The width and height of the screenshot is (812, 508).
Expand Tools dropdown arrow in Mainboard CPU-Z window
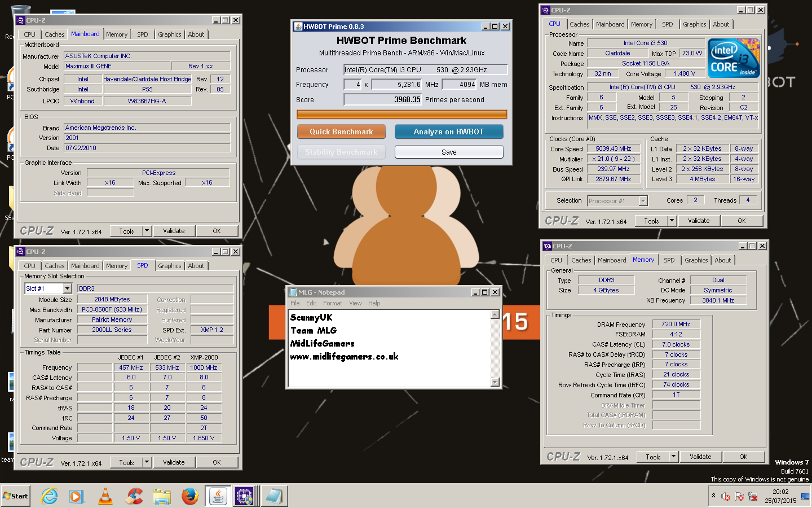tap(147, 231)
